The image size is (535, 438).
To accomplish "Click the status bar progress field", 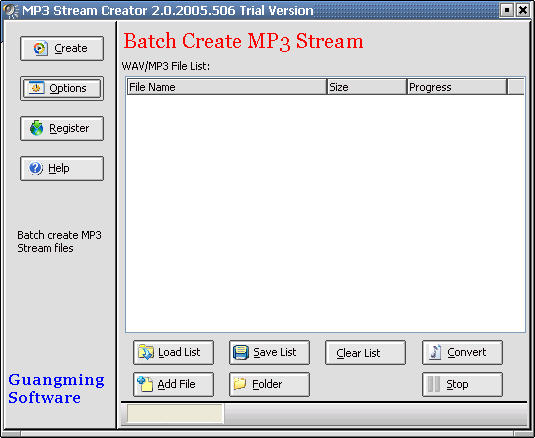I will 175,414.
